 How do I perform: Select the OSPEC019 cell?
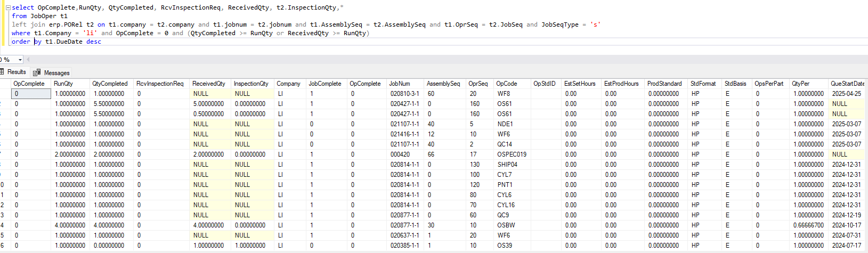click(x=512, y=154)
